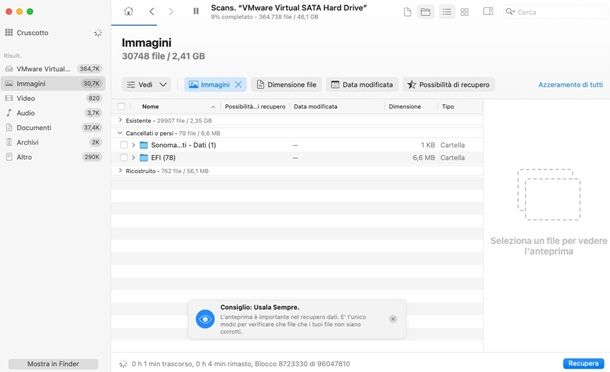Open Dimensione file filter
610x372 pixels.
pyautogui.click(x=286, y=84)
